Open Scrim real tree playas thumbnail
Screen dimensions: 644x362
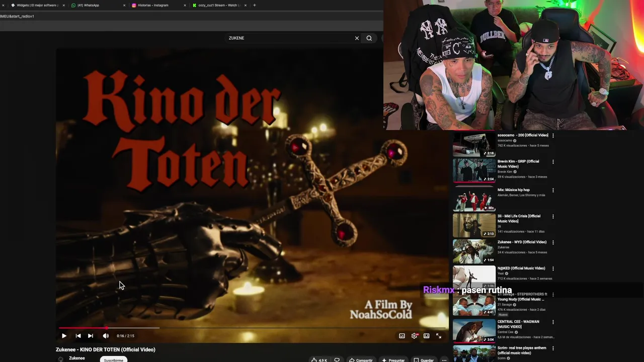click(x=474, y=354)
